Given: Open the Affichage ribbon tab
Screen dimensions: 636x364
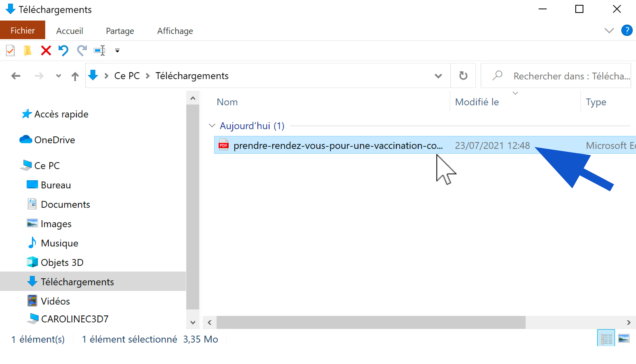Looking at the screenshot, I should coord(175,31).
